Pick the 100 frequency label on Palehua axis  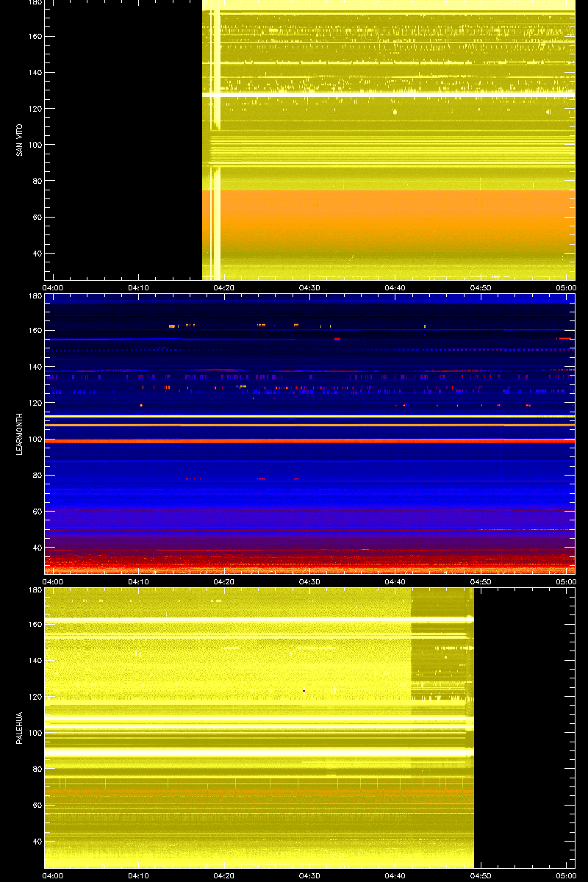coord(35,733)
